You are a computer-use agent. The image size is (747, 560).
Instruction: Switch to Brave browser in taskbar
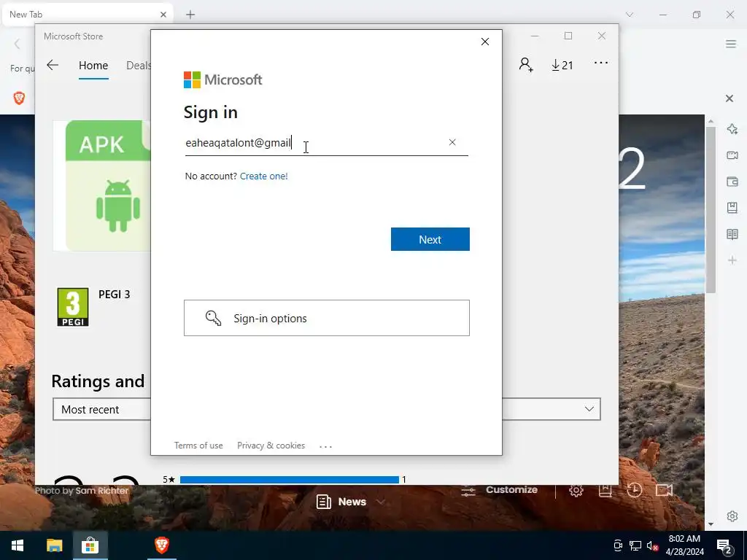[x=162, y=545]
